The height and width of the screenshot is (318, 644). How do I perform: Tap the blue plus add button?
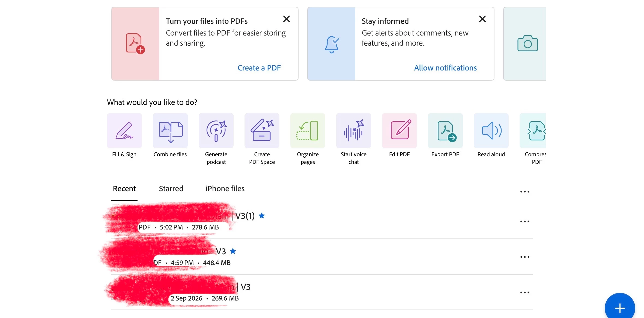(x=620, y=308)
